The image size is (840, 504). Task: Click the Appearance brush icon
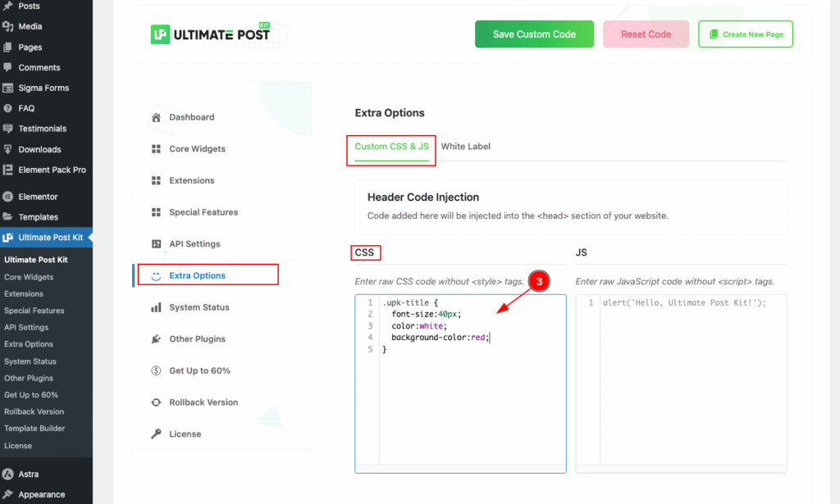[8, 494]
